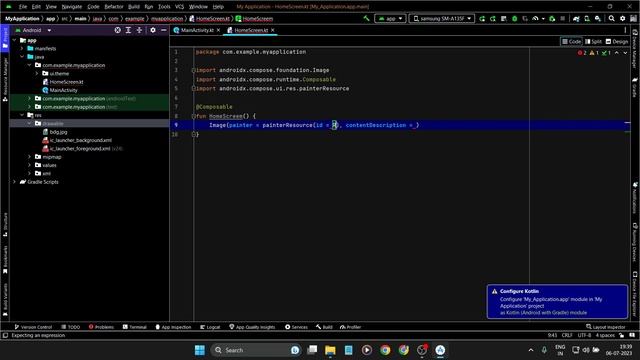
Task: Hide the Project panel with minus icon
Action: click(164, 30)
